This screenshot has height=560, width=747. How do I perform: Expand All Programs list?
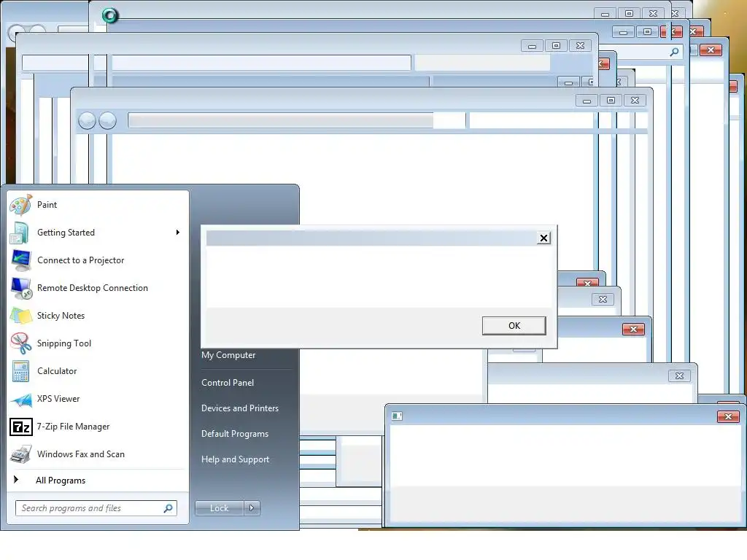point(98,481)
